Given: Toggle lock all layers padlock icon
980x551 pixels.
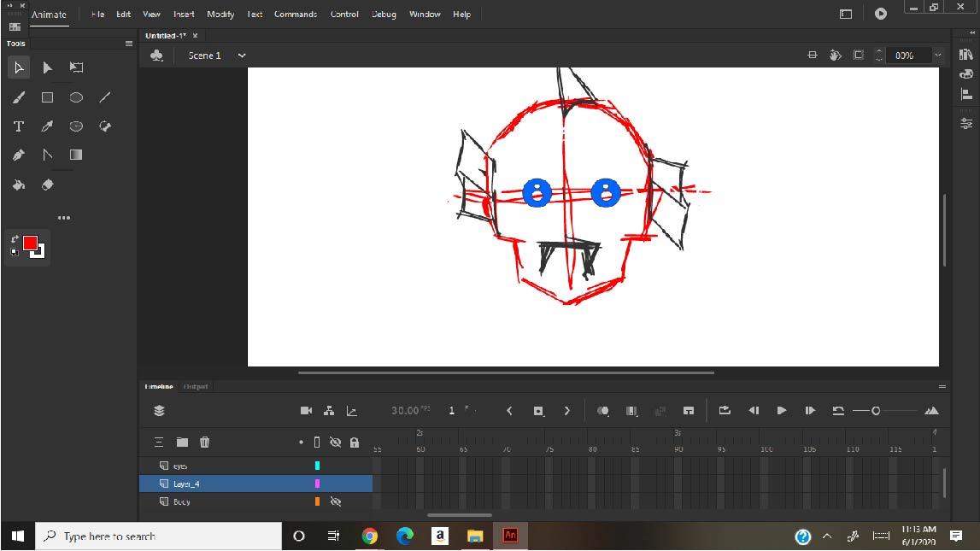Looking at the screenshot, I should coord(354,442).
